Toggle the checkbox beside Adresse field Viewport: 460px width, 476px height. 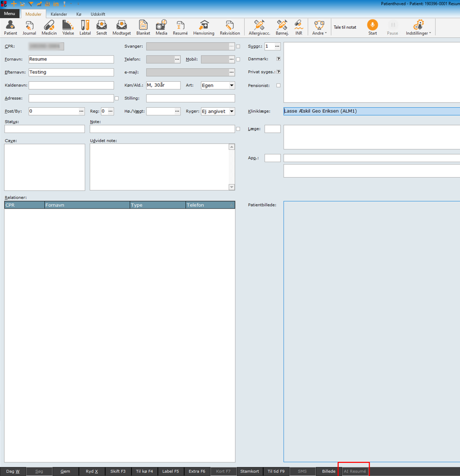coord(116,99)
